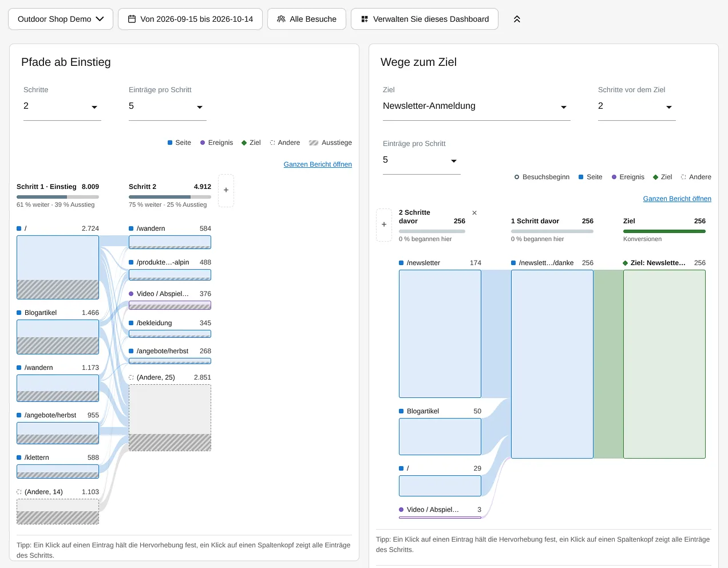Click the Ziel legend entry in Wege zum Ziel
The height and width of the screenshot is (568, 728).
[x=663, y=177]
